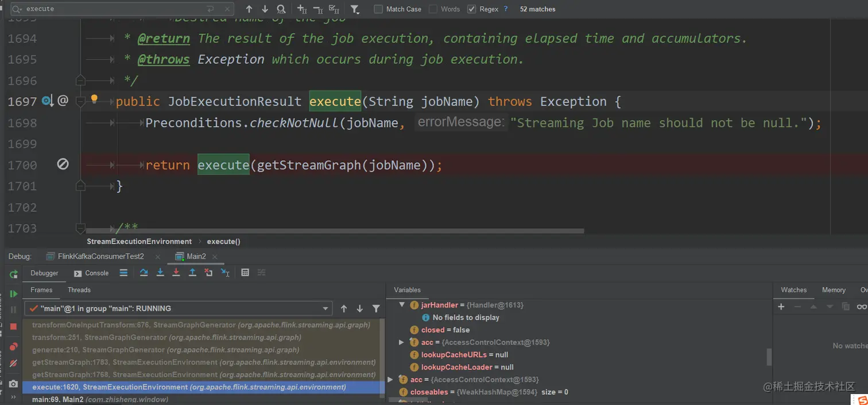The image size is (868, 405).
Task: Enable the Match Case checkbox
Action: [378, 9]
